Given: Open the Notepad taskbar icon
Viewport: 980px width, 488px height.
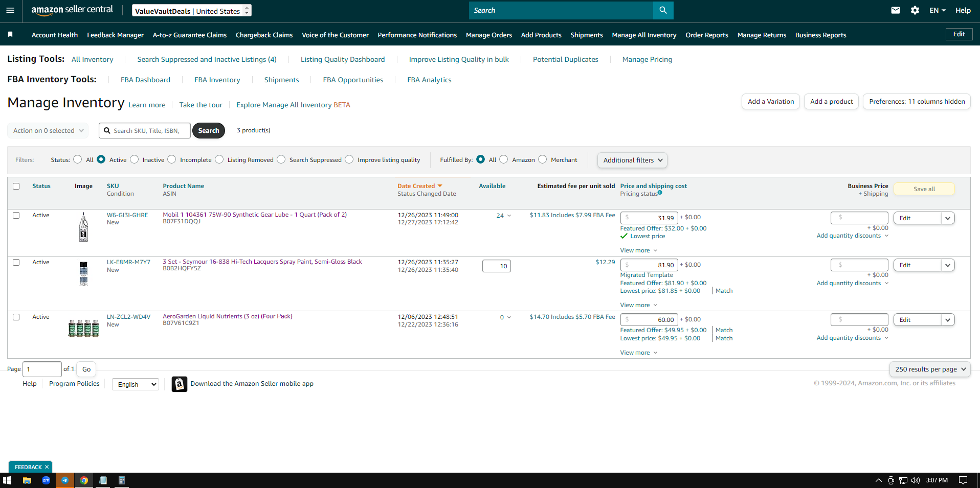Looking at the screenshot, I should click(103, 480).
